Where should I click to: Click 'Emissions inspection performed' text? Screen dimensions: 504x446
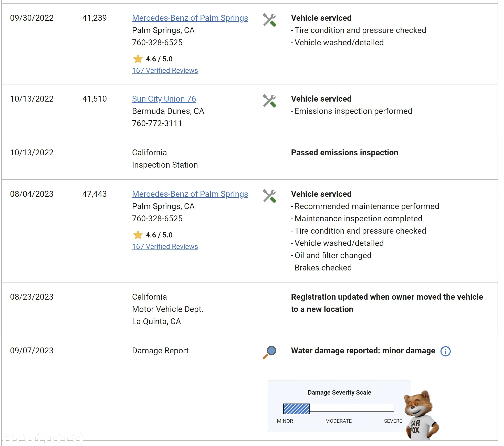353,111
